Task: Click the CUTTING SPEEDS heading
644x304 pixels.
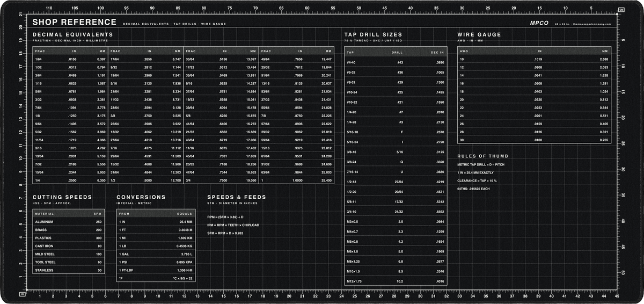Action: click(x=62, y=197)
